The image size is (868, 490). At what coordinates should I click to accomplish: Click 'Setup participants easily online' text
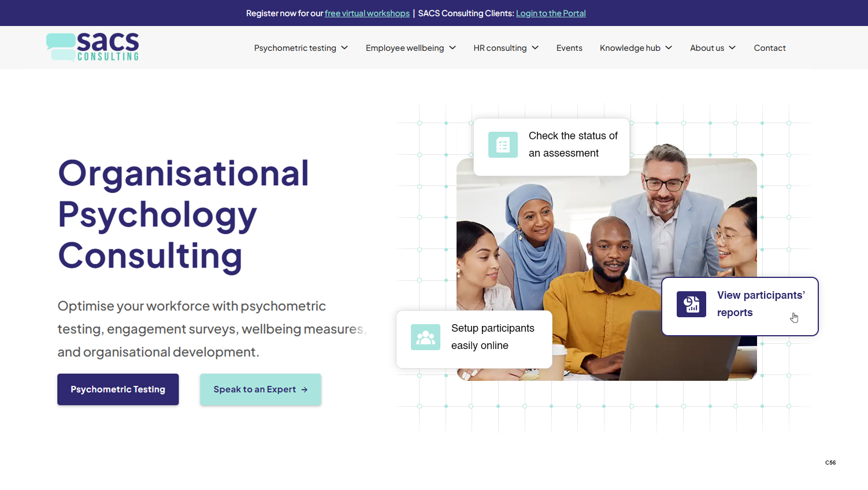(493, 337)
